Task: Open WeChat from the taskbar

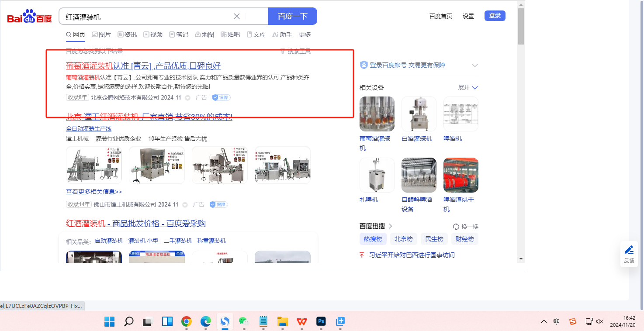Action: click(x=244, y=322)
